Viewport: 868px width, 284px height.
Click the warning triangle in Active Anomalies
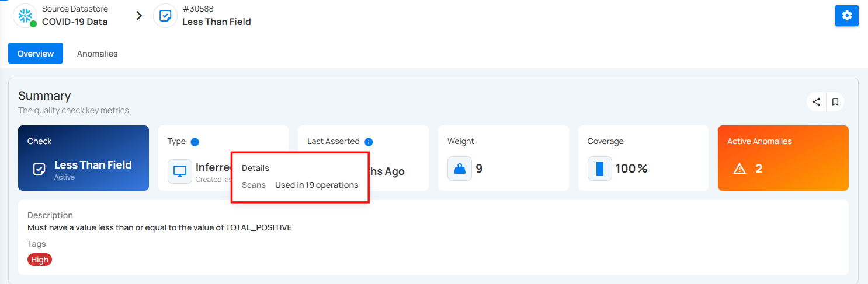(739, 169)
